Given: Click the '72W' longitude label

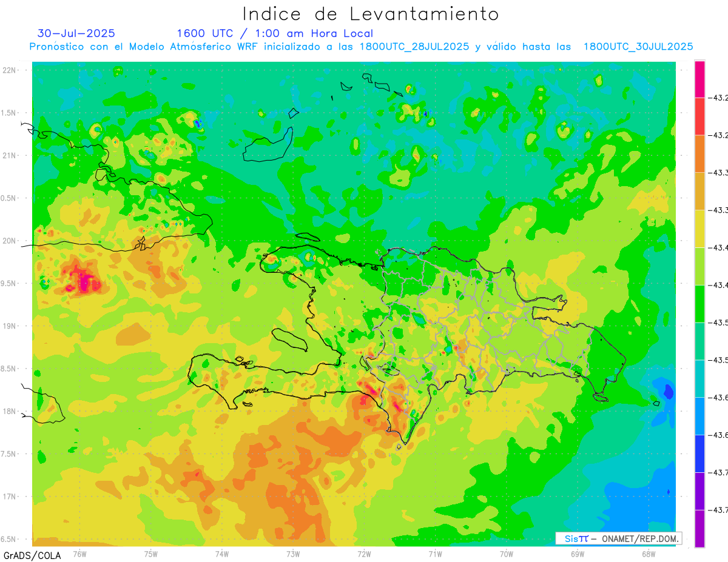Looking at the screenshot, I should click(365, 554).
